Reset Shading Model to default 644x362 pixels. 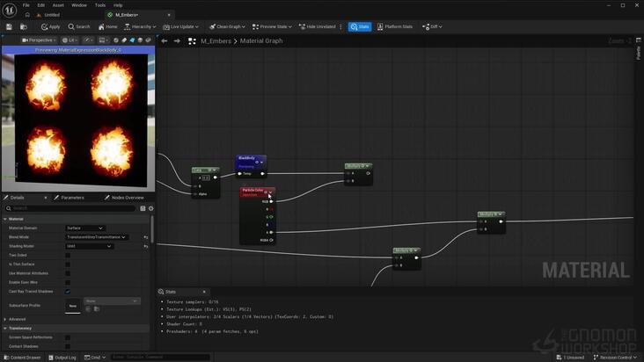click(146, 246)
